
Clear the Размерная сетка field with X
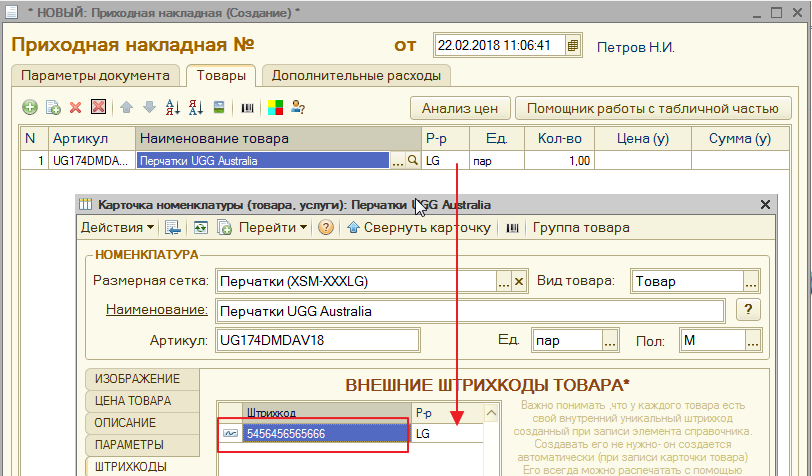tap(519, 282)
